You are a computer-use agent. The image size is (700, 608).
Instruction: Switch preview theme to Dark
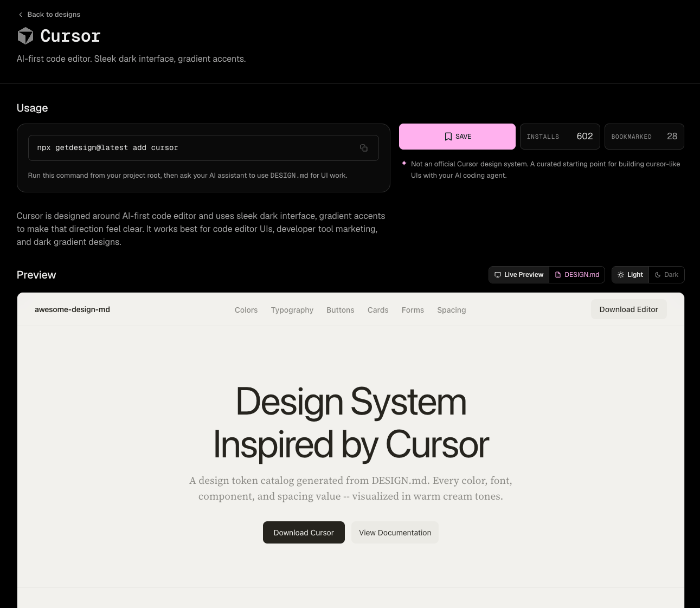click(666, 275)
